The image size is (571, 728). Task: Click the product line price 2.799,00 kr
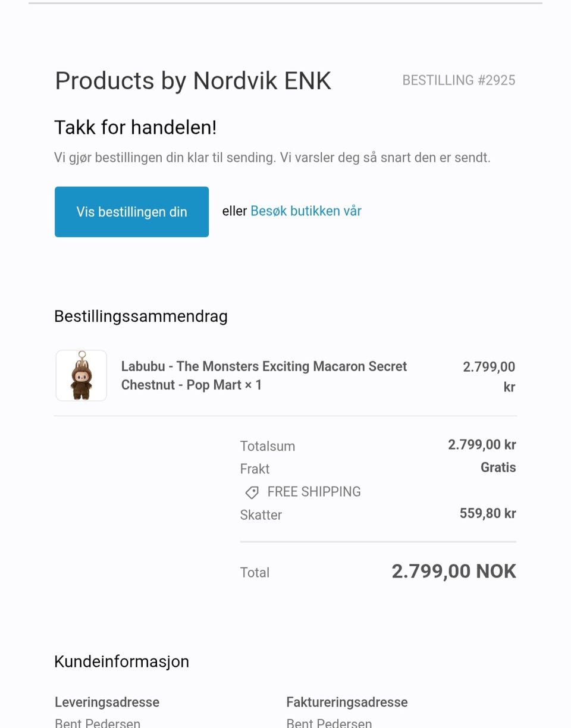(489, 376)
